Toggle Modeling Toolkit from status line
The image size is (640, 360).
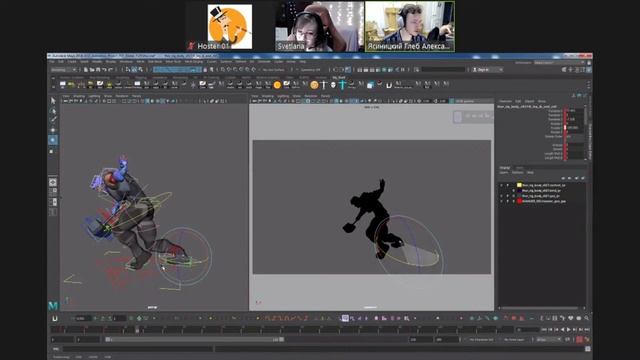[564, 70]
